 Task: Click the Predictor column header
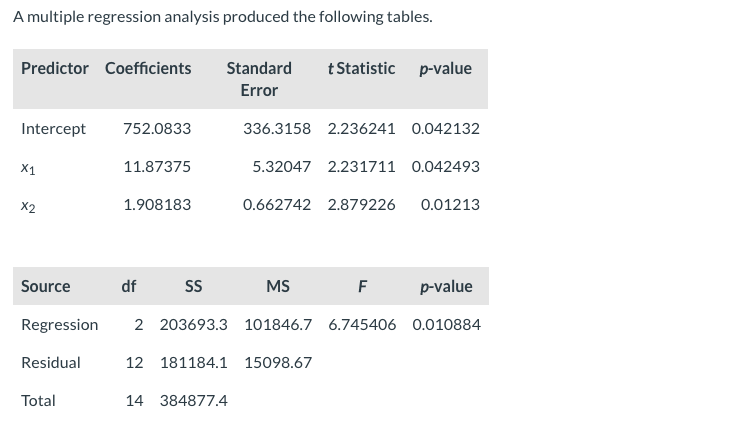pyautogui.click(x=54, y=68)
